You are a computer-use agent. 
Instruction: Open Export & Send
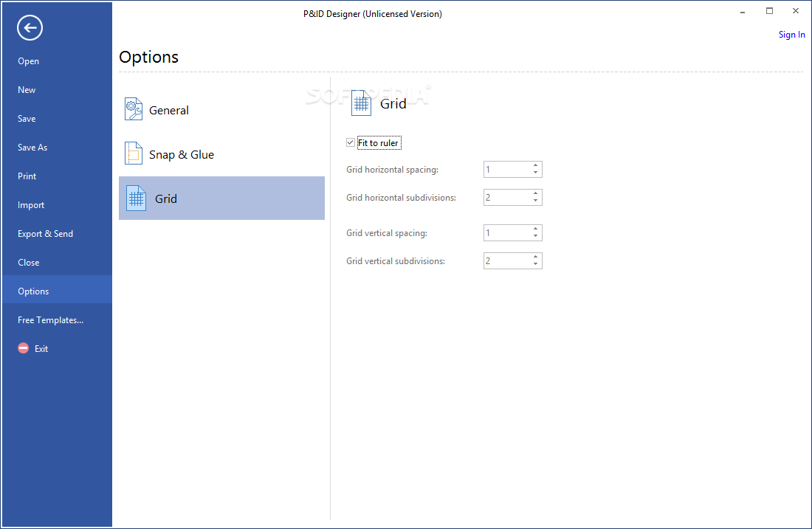pyautogui.click(x=57, y=233)
